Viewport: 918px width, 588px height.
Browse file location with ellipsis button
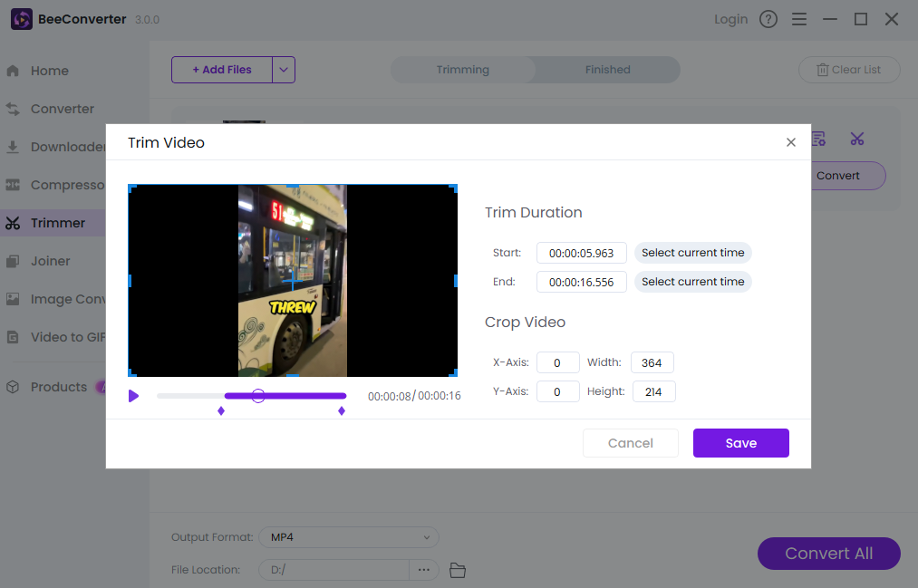point(423,570)
